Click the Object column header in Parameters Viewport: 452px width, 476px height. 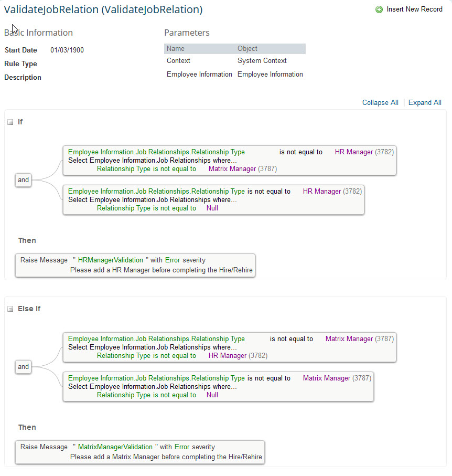[x=247, y=49]
